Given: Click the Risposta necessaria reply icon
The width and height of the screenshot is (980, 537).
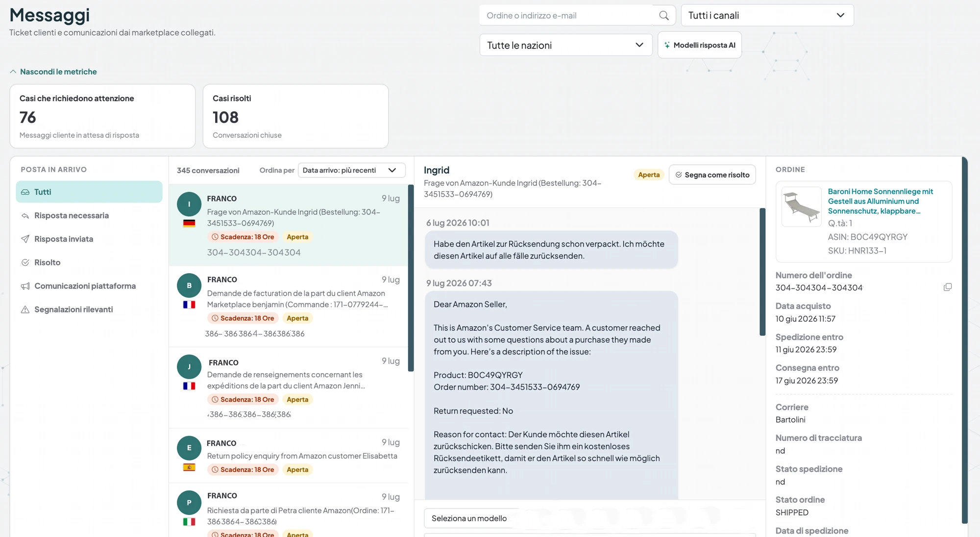Looking at the screenshot, I should [x=25, y=216].
